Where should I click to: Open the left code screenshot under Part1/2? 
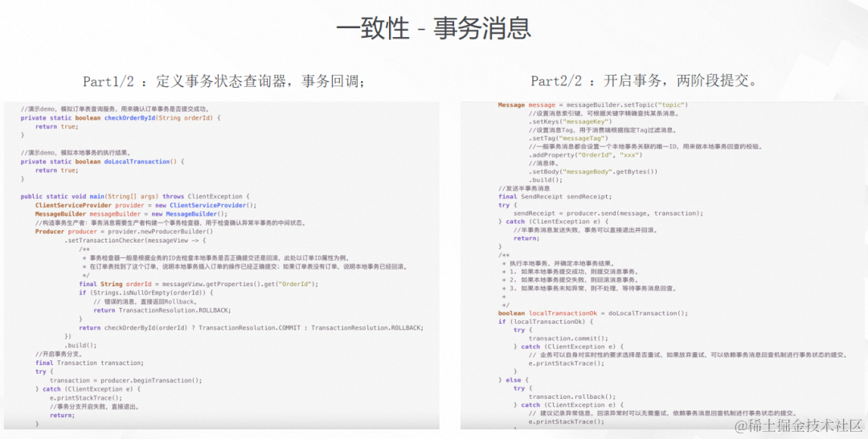tap(222, 265)
